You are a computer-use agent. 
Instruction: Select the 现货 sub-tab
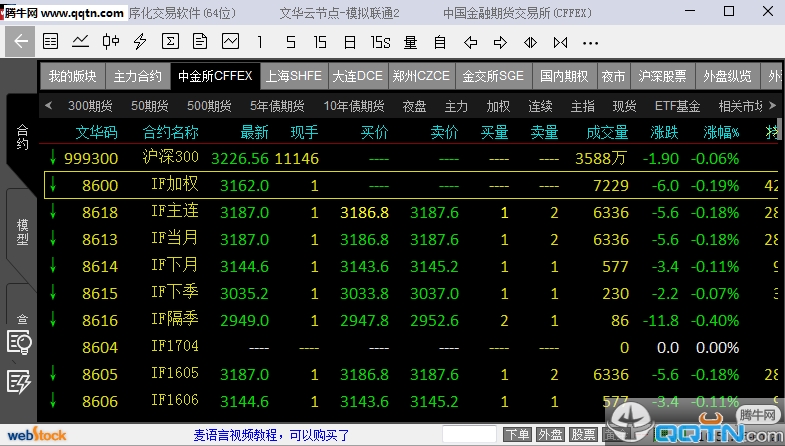(624, 106)
